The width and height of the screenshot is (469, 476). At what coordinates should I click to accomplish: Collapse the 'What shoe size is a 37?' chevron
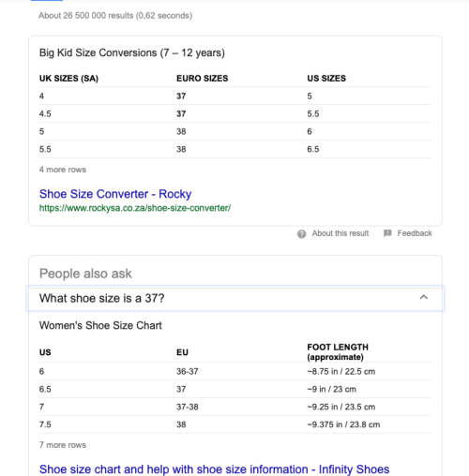tap(424, 297)
